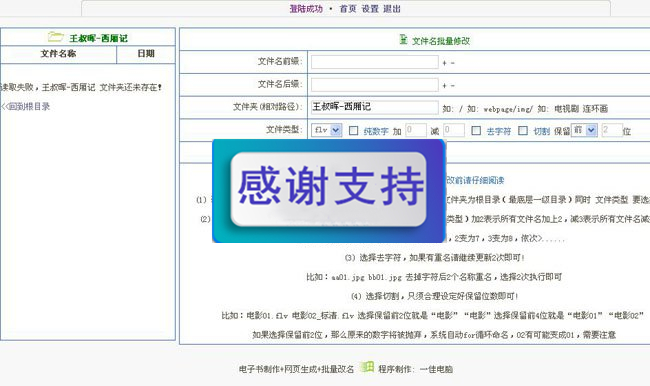Focus the 文件名后缀 input field
Screen dimensions: 650x386
375,85
